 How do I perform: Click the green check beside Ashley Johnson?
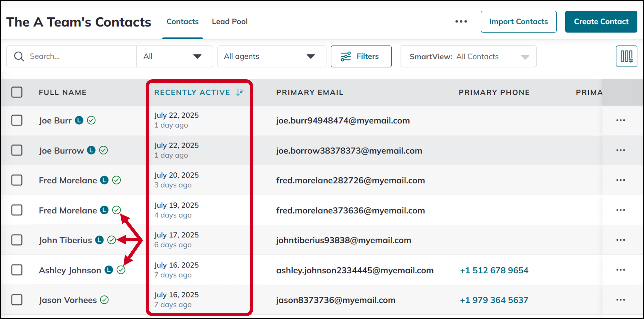[x=121, y=270]
